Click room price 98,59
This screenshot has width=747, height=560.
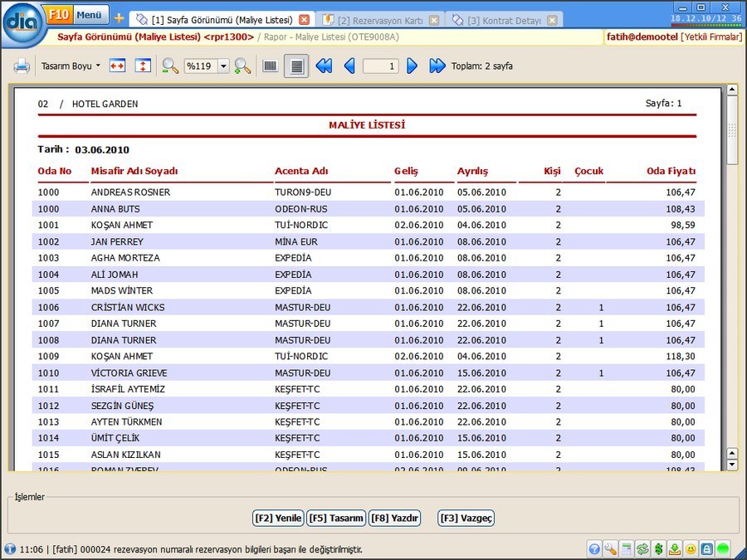(x=683, y=225)
